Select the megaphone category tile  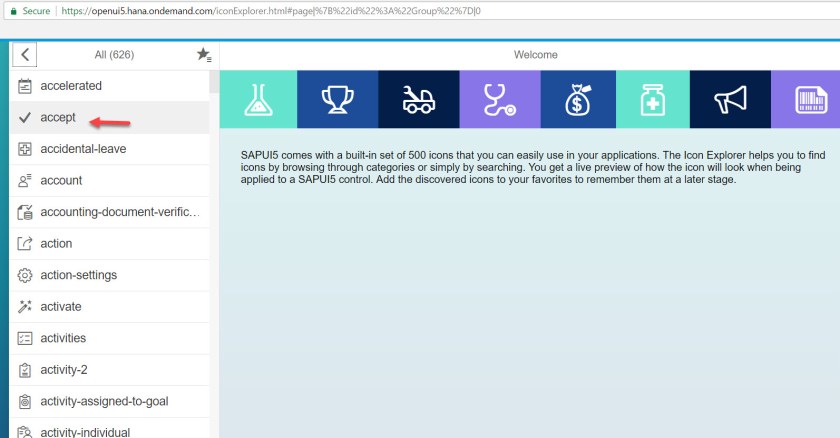(x=730, y=100)
